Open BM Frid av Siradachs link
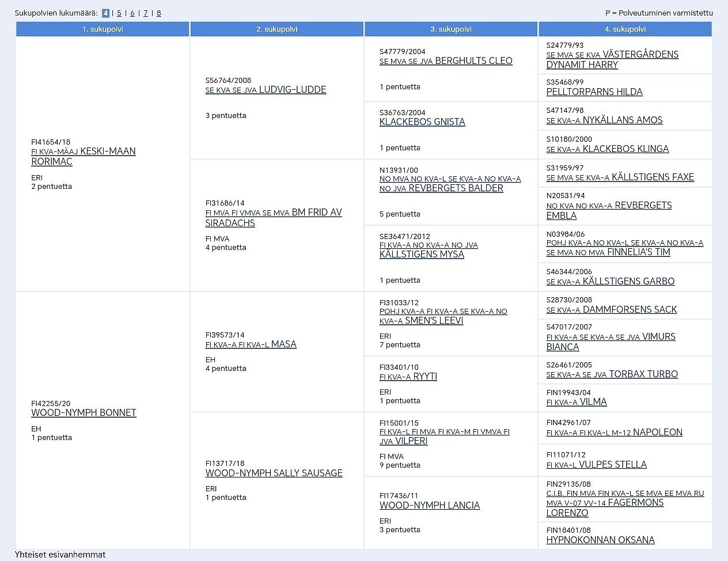 (x=274, y=217)
